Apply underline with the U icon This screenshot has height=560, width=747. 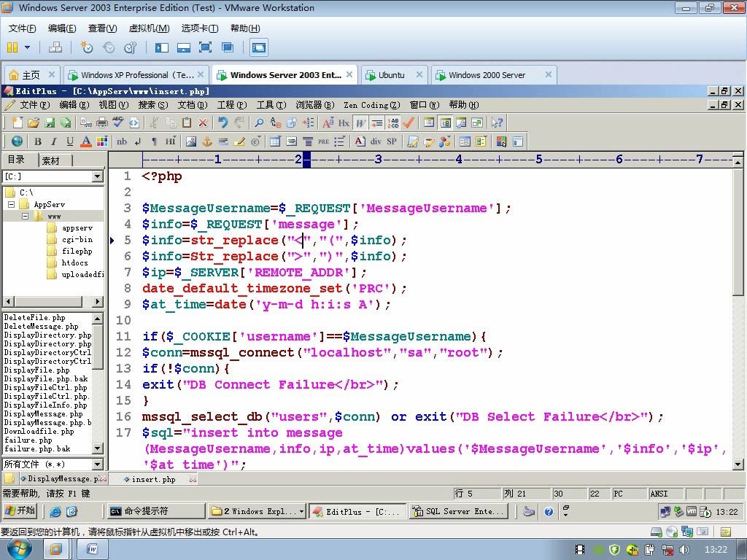tap(69, 141)
